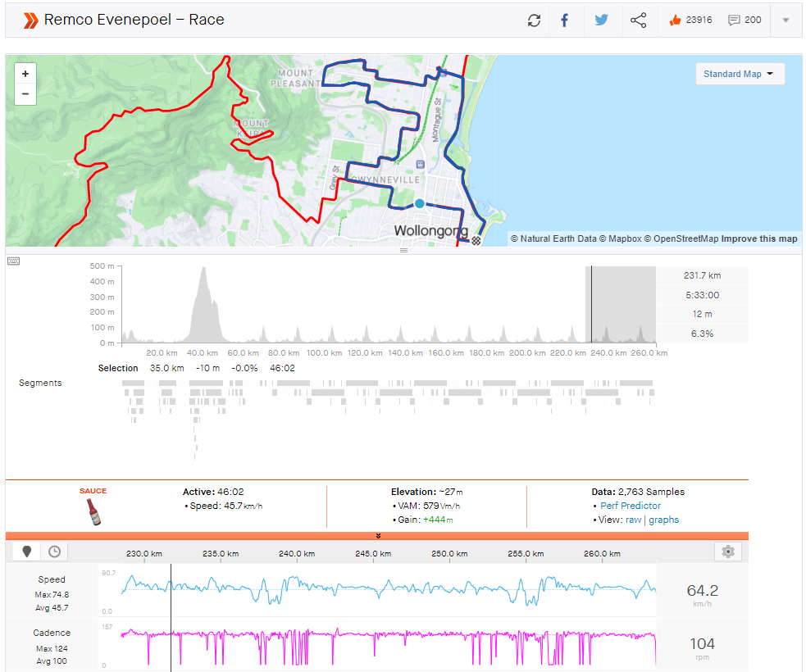Open the Perf Predictor link
806x672 pixels.
coord(630,506)
